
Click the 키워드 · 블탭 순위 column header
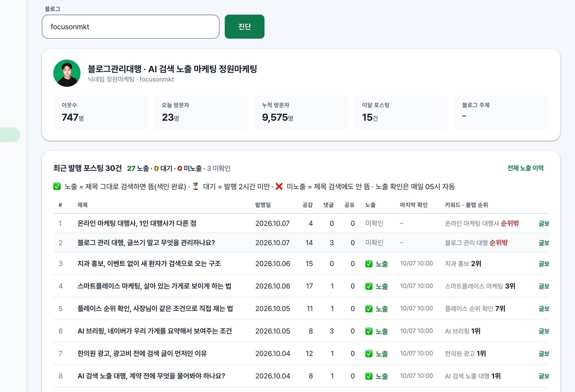click(x=466, y=205)
